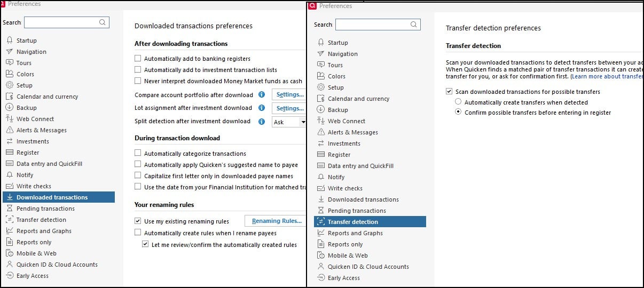Click the Colors palette icon in left window
The height and width of the screenshot is (288, 644).
10,74
